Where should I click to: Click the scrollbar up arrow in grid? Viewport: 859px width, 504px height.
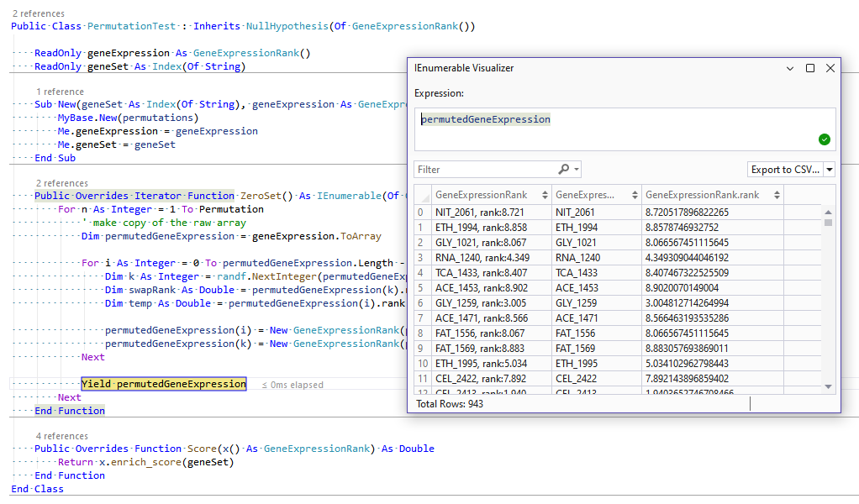[x=829, y=213]
